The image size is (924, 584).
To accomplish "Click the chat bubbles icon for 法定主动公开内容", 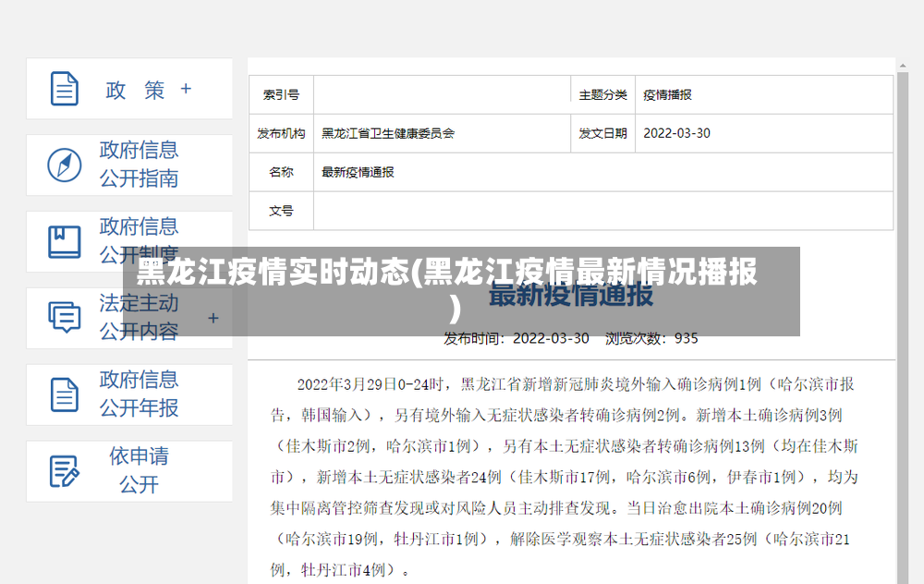I will click(x=65, y=317).
